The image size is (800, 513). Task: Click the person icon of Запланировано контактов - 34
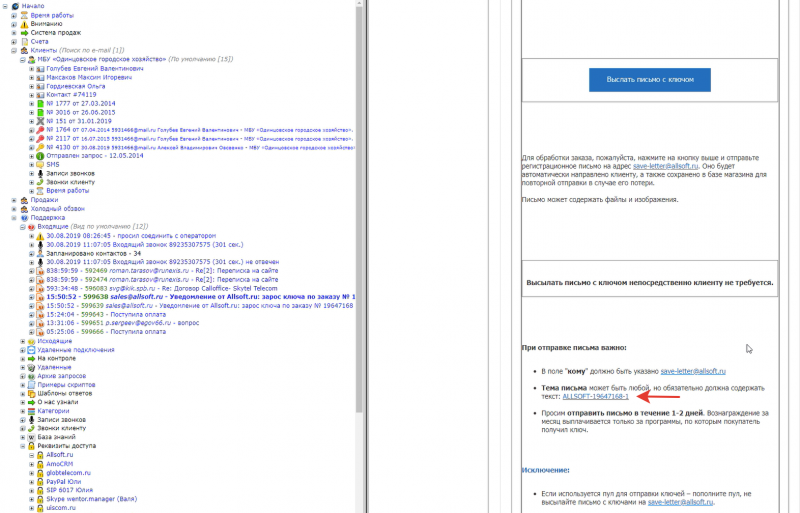40,254
